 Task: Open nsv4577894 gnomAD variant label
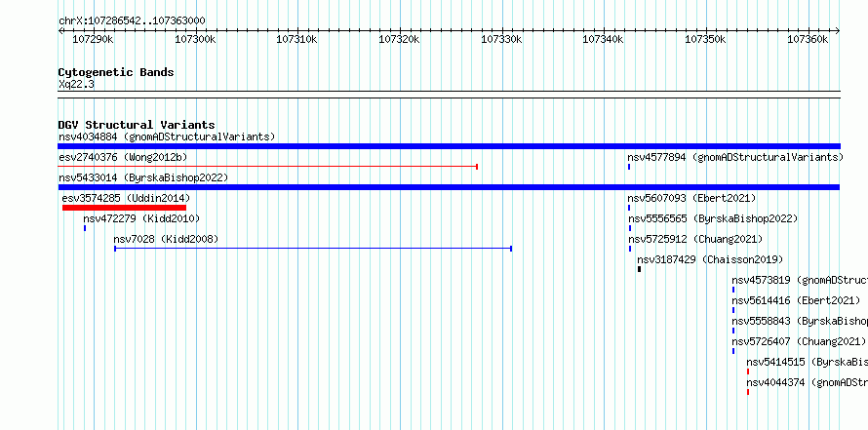tap(735, 157)
